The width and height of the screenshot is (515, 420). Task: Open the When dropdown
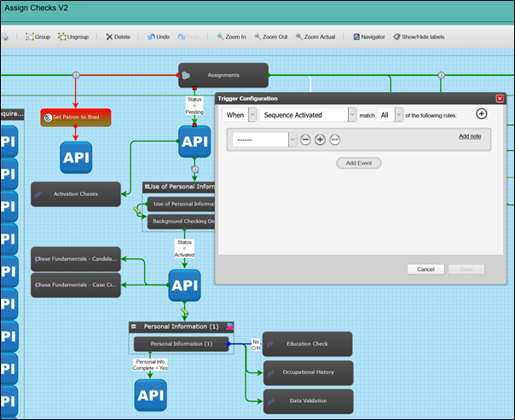(252, 115)
